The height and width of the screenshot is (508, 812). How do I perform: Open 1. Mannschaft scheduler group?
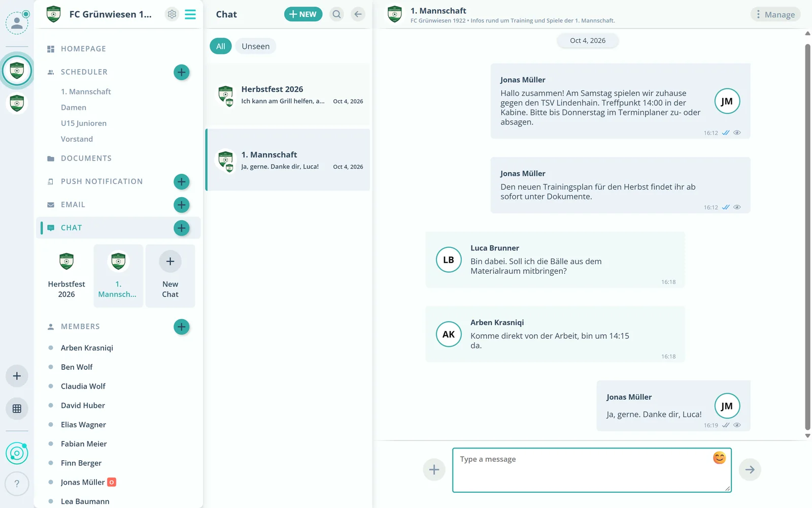coord(86,91)
